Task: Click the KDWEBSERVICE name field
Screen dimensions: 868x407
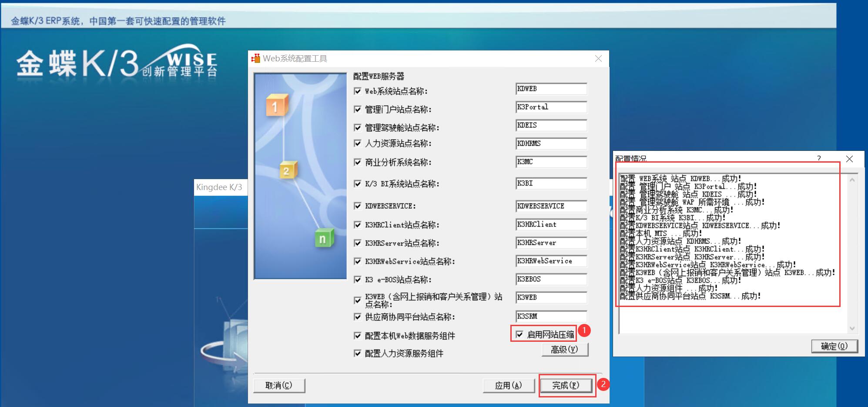Action: 551,206
